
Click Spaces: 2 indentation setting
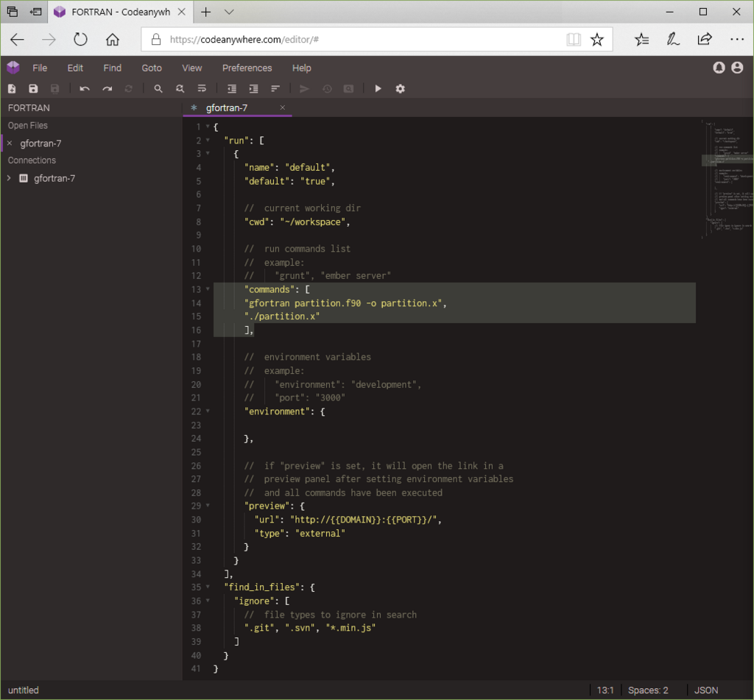pyautogui.click(x=648, y=690)
